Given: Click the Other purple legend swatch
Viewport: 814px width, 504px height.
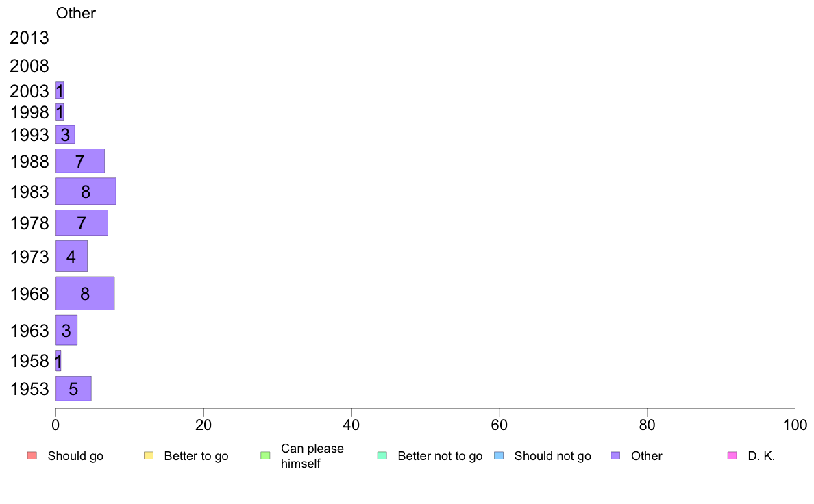Looking at the screenshot, I should (616, 456).
